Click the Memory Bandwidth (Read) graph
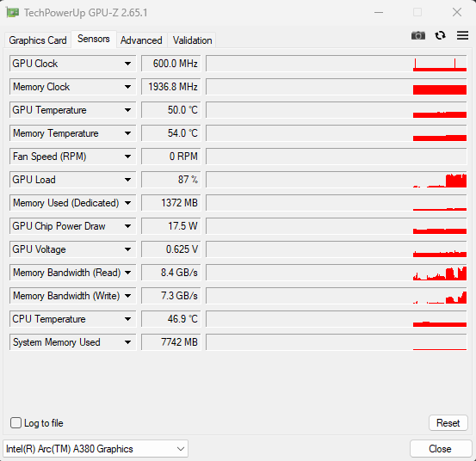 click(337, 273)
